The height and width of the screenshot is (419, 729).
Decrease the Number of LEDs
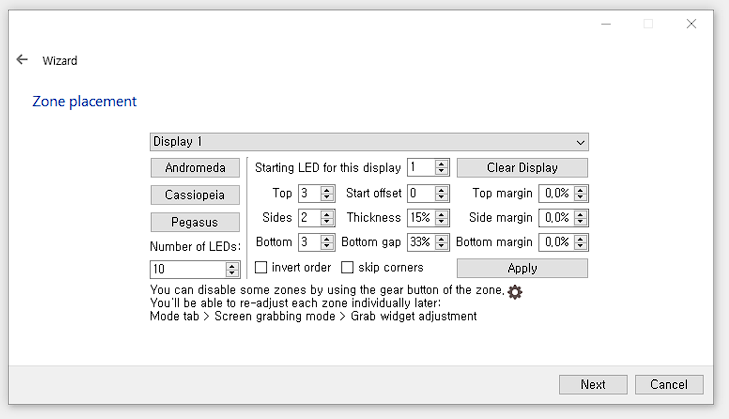point(232,273)
